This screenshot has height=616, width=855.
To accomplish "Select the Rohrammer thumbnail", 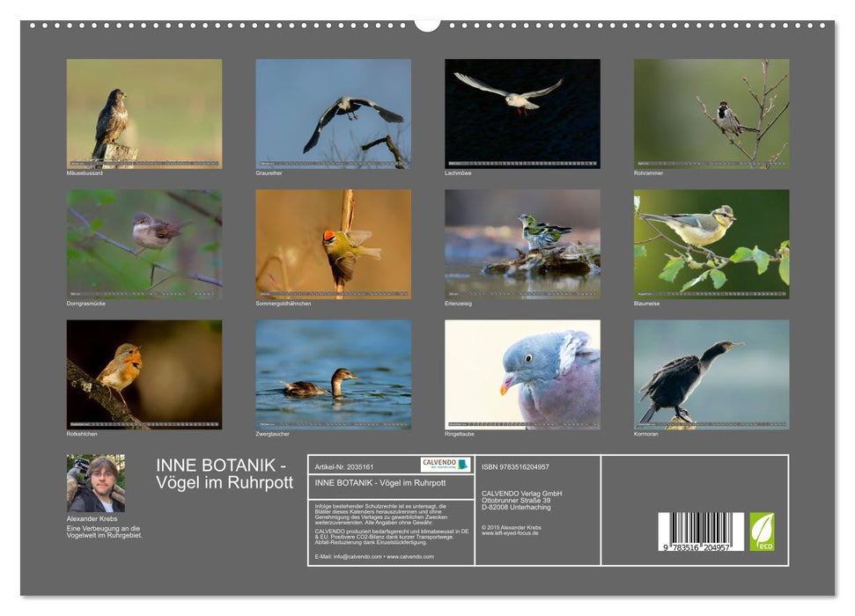I will click(x=711, y=114).
